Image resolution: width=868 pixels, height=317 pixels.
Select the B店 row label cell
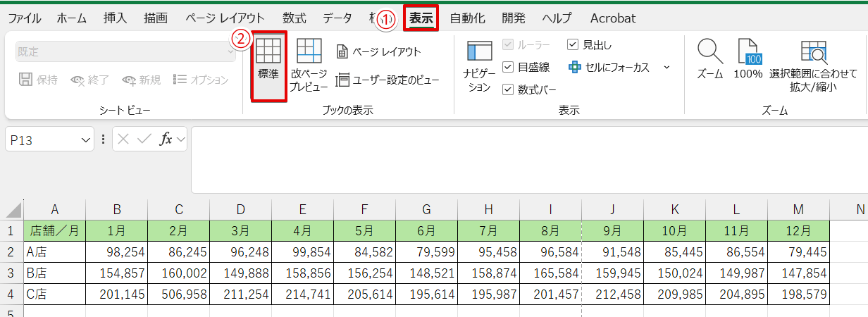click(x=55, y=273)
